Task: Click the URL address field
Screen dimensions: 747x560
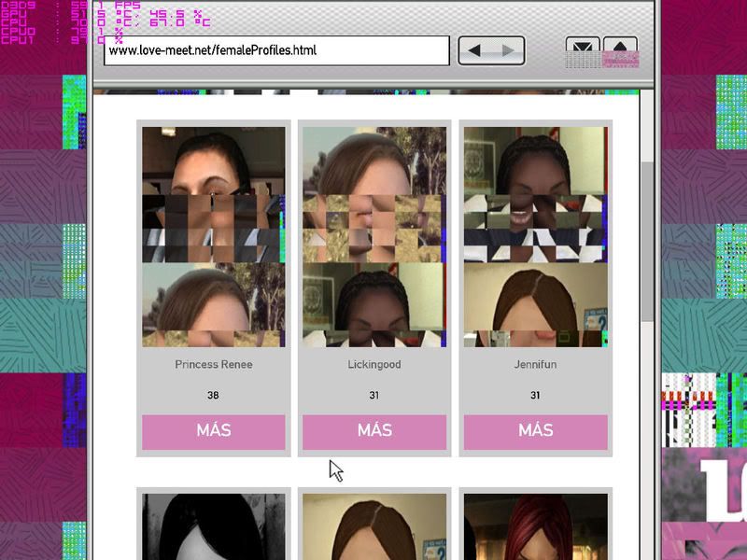Action: click(x=276, y=50)
